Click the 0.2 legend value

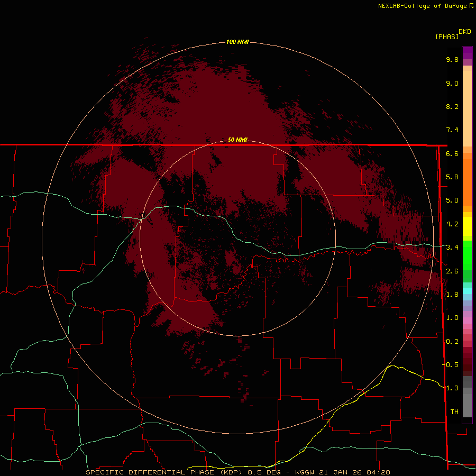452,342
